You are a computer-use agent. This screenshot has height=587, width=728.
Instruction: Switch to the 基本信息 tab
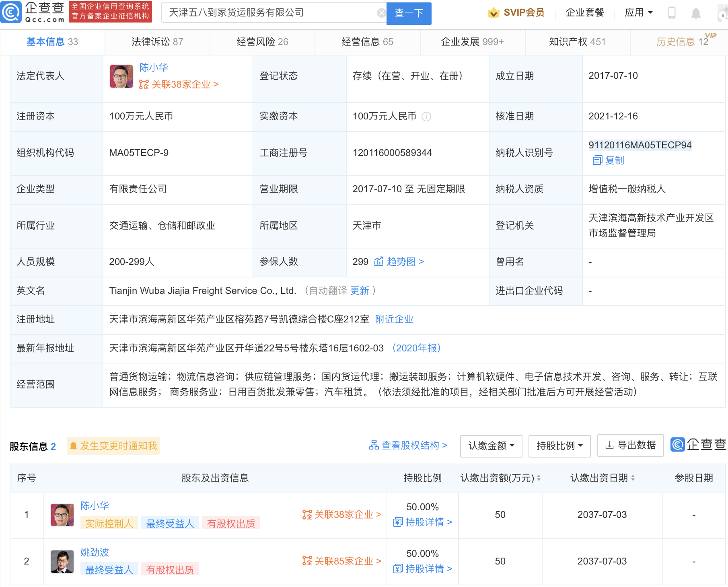tap(52, 42)
